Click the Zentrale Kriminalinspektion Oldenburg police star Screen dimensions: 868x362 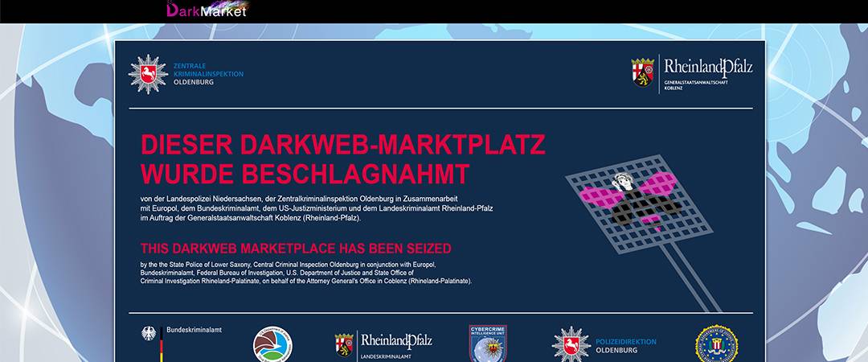[x=148, y=74]
